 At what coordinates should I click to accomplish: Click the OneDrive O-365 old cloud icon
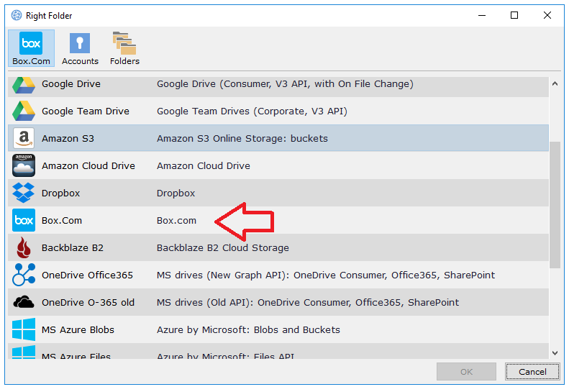click(24, 303)
